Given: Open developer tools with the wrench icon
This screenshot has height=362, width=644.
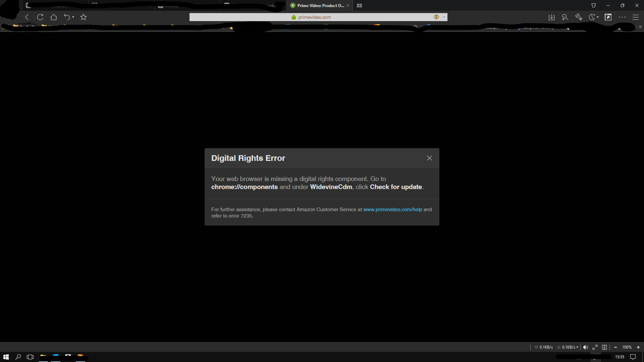Looking at the screenshot, I should (x=579, y=17).
